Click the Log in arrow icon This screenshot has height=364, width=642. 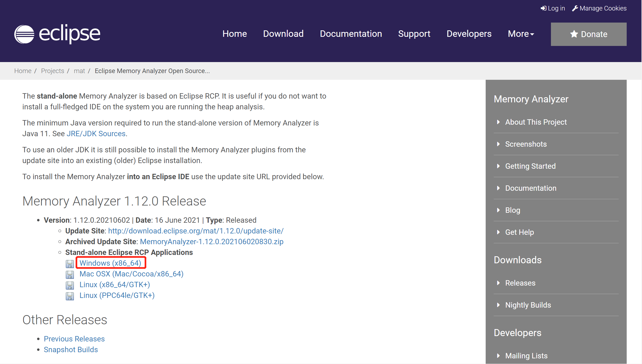click(543, 8)
